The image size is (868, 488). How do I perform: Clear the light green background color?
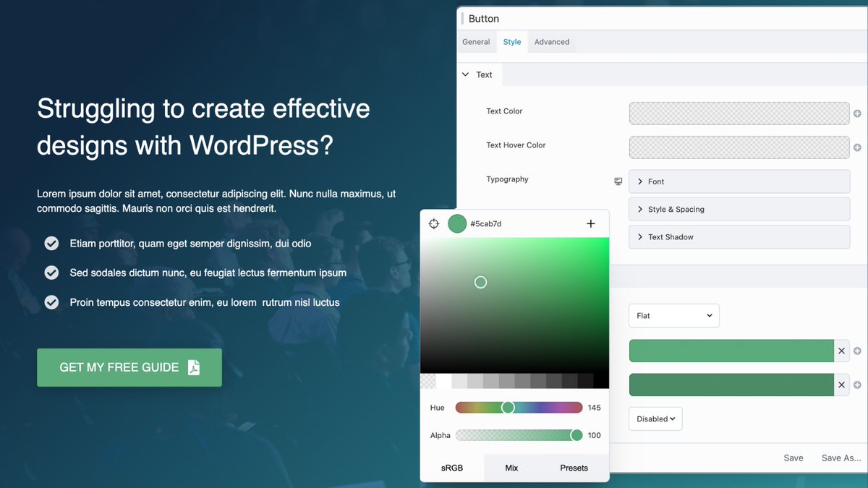coord(841,351)
